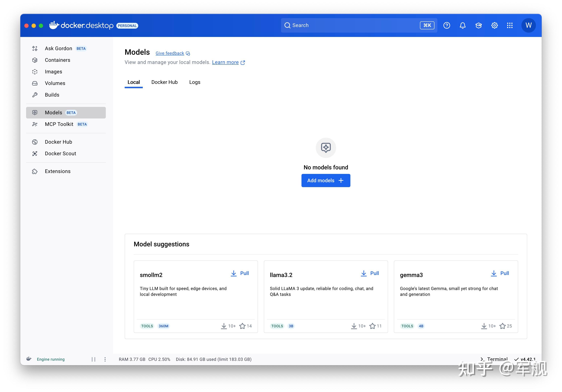Switch to the Docker Hub tab
This screenshot has height=392, width=562.
[164, 82]
